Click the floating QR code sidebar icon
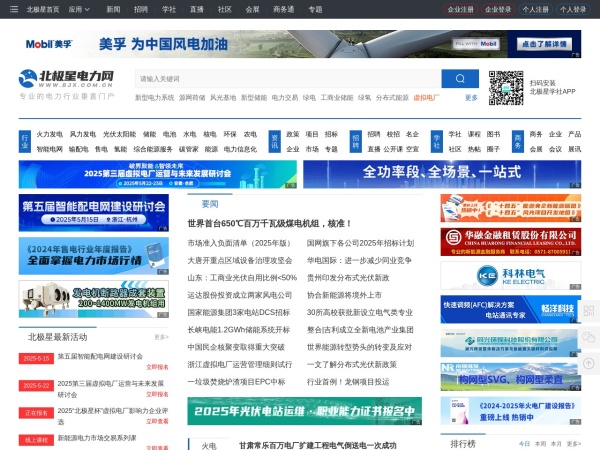This screenshot has width=600, height=450. [x=589, y=310]
